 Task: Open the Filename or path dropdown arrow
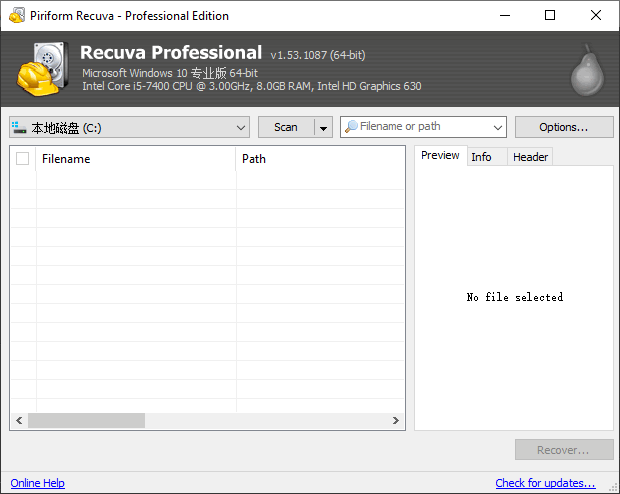click(498, 127)
